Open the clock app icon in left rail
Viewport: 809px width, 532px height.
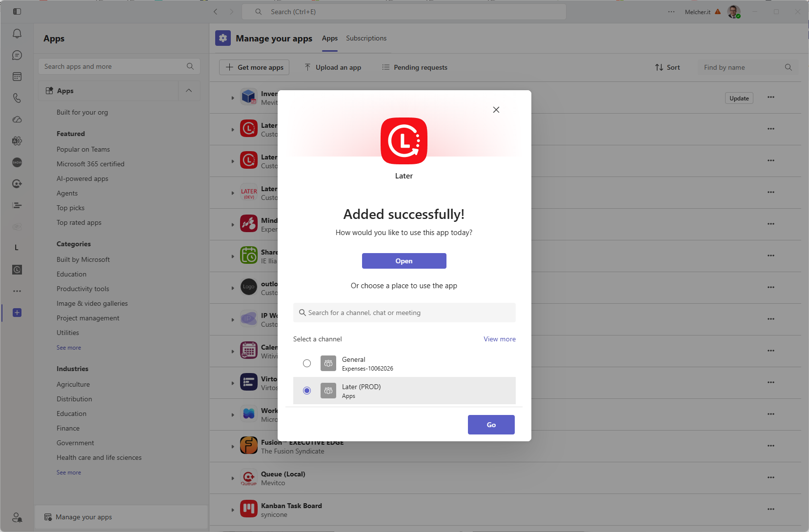click(17, 270)
